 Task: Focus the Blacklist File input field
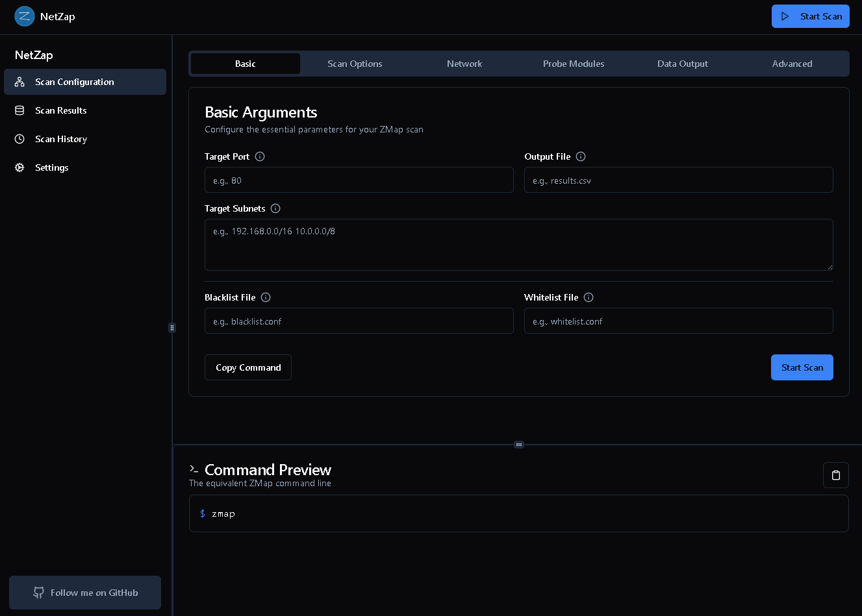click(359, 321)
